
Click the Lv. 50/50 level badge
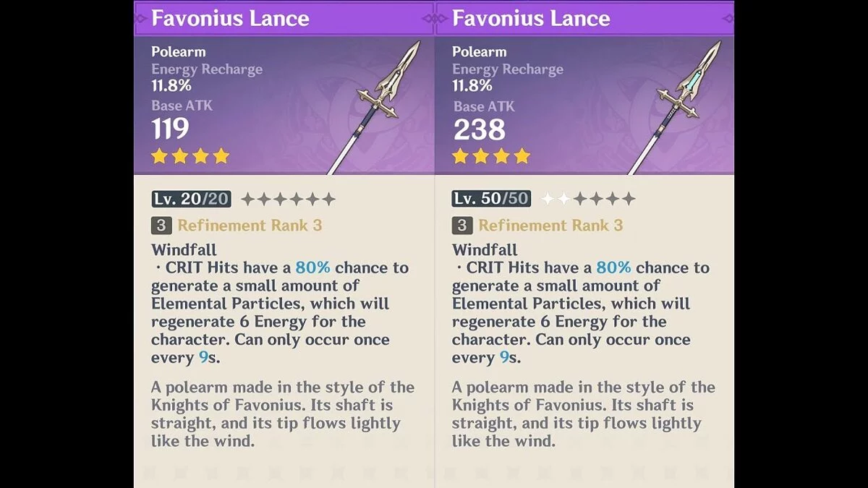point(491,199)
